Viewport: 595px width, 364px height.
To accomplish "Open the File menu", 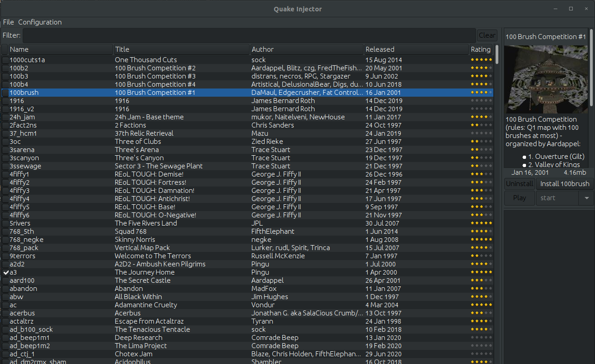I will [8, 22].
